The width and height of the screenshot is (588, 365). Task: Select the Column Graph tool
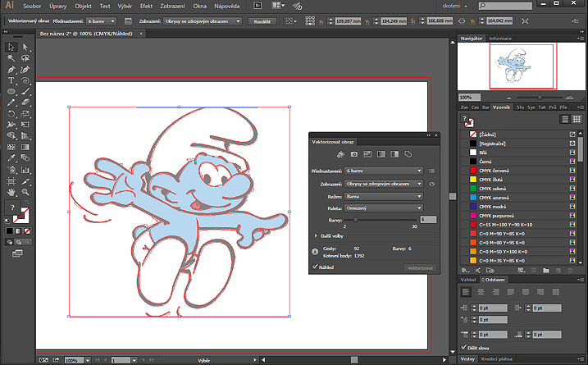click(x=25, y=170)
